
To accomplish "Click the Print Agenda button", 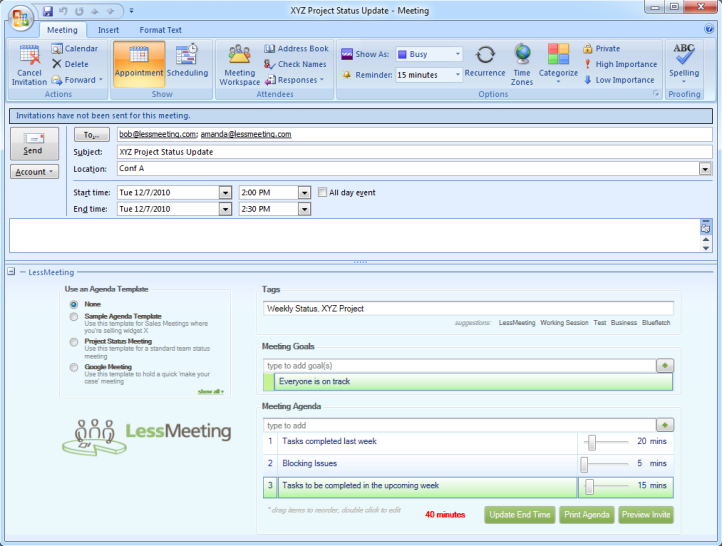I will click(587, 515).
